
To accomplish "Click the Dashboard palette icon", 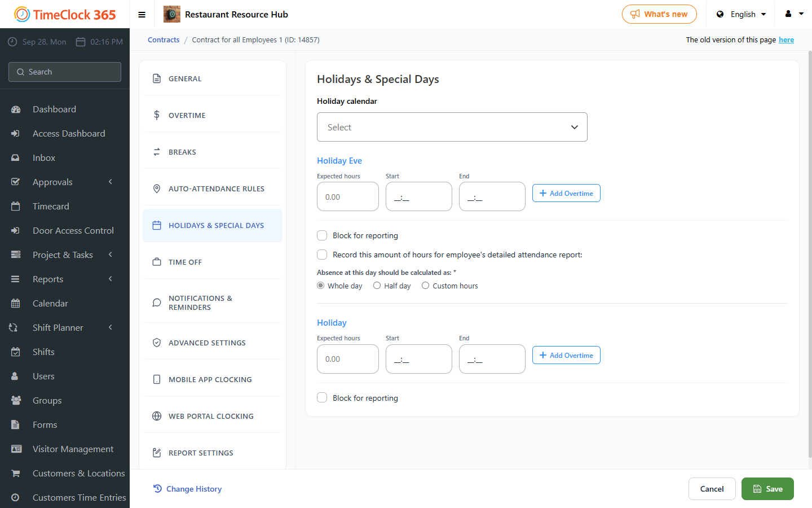I will pos(16,110).
